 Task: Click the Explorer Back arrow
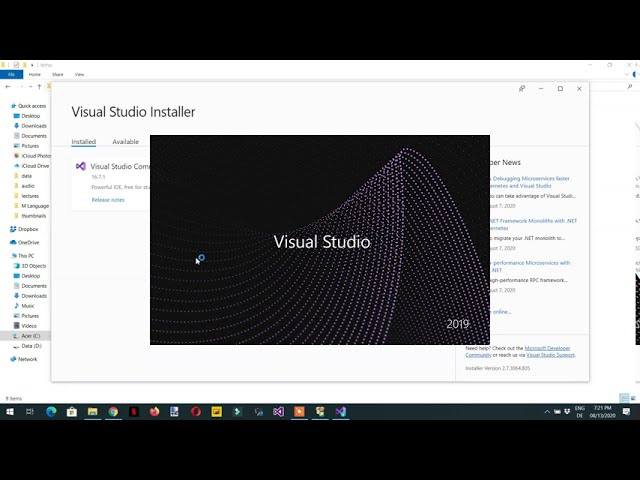8,87
